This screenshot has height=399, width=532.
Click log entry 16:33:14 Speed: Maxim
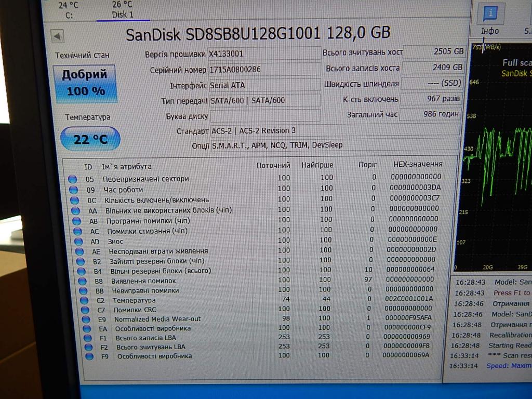(490, 366)
